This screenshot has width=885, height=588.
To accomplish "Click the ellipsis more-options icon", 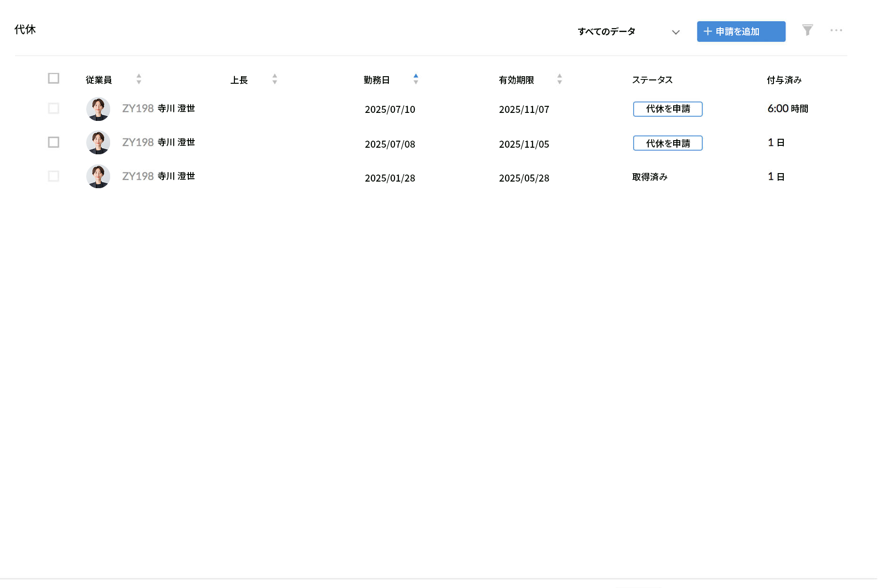I will 836,30.
